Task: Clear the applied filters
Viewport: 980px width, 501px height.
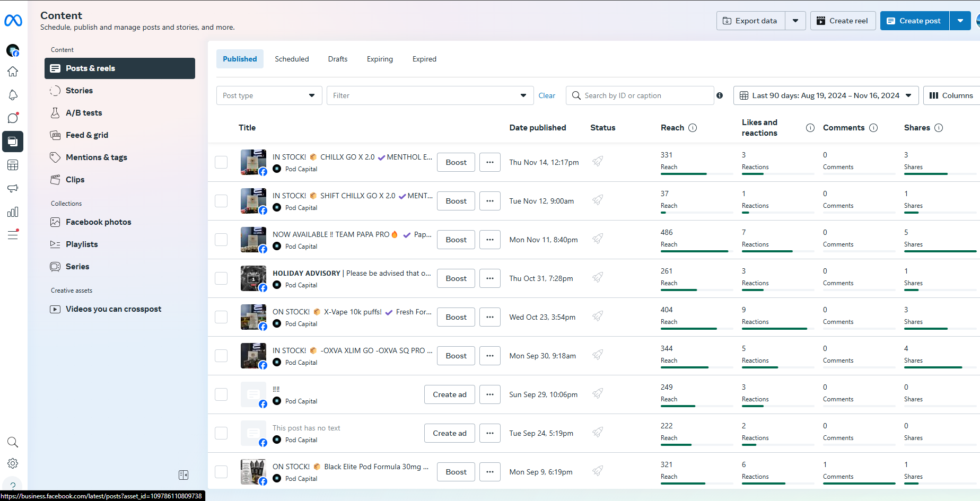Action: tap(547, 95)
